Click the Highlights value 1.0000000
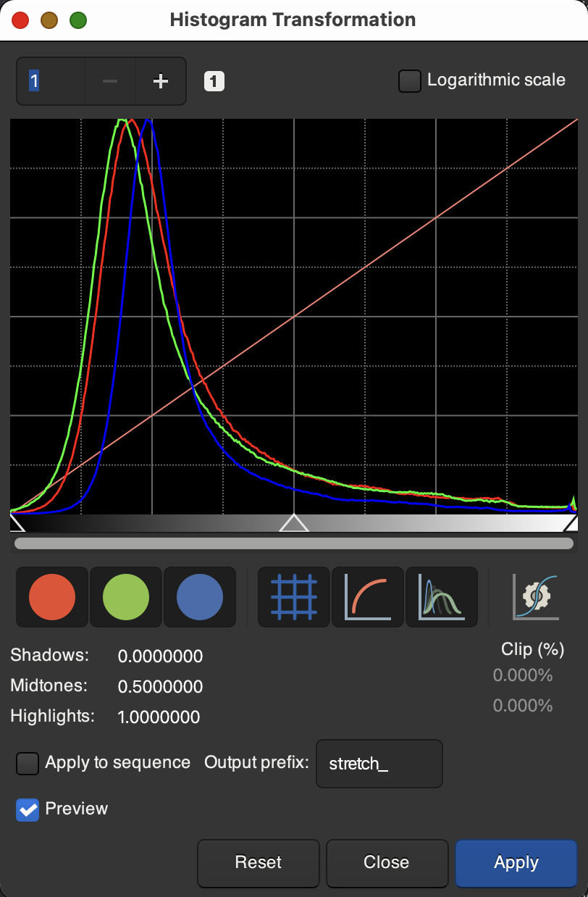Viewport: 588px width, 897px height. (159, 718)
